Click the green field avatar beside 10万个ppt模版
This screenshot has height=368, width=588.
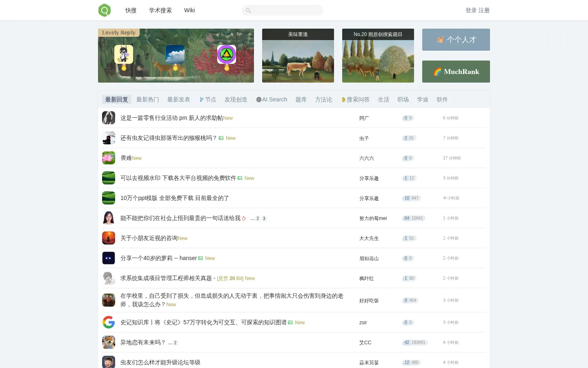[x=109, y=198]
